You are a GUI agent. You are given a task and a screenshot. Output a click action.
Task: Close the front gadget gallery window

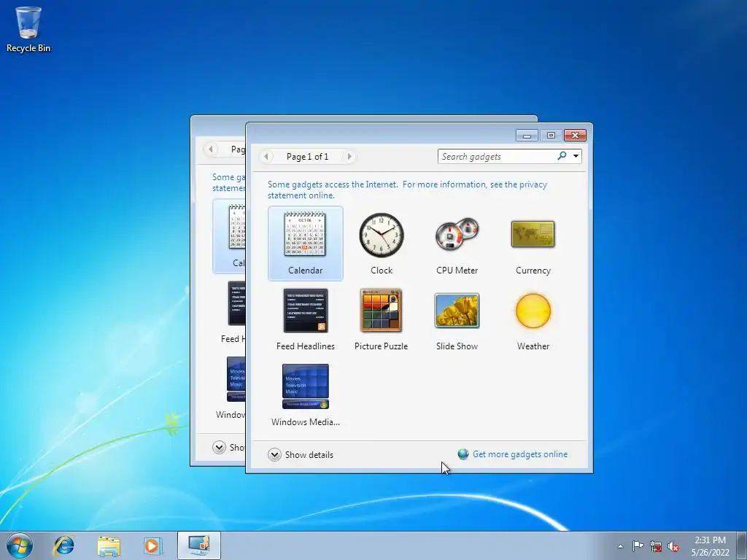[x=575, y=136]
